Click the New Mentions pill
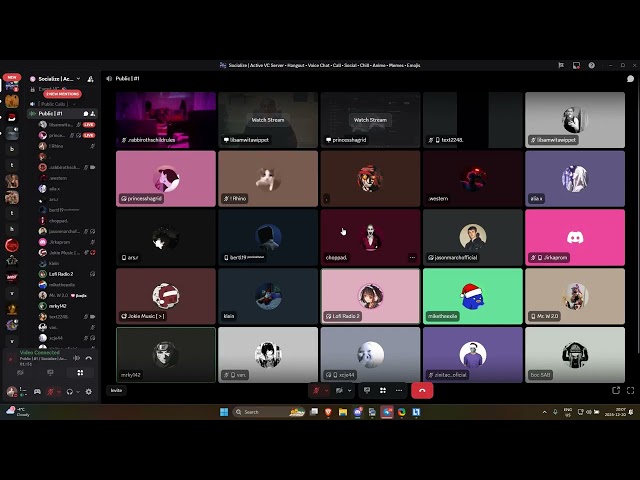Screen dimensions: 640x480 pos(62,94)
